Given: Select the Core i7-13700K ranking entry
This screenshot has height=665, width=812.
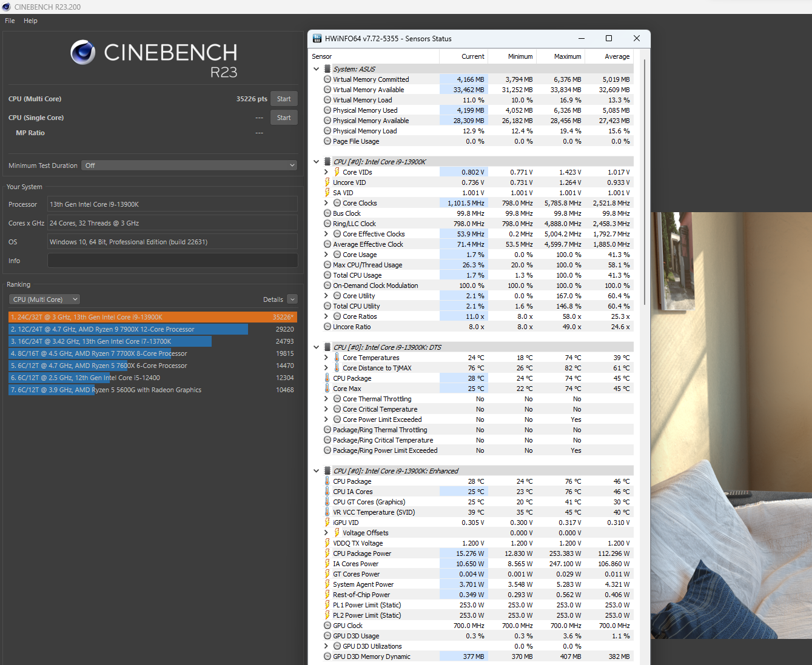Looking at the screenshot, I should pyautogui.click(x=153, y=341).
